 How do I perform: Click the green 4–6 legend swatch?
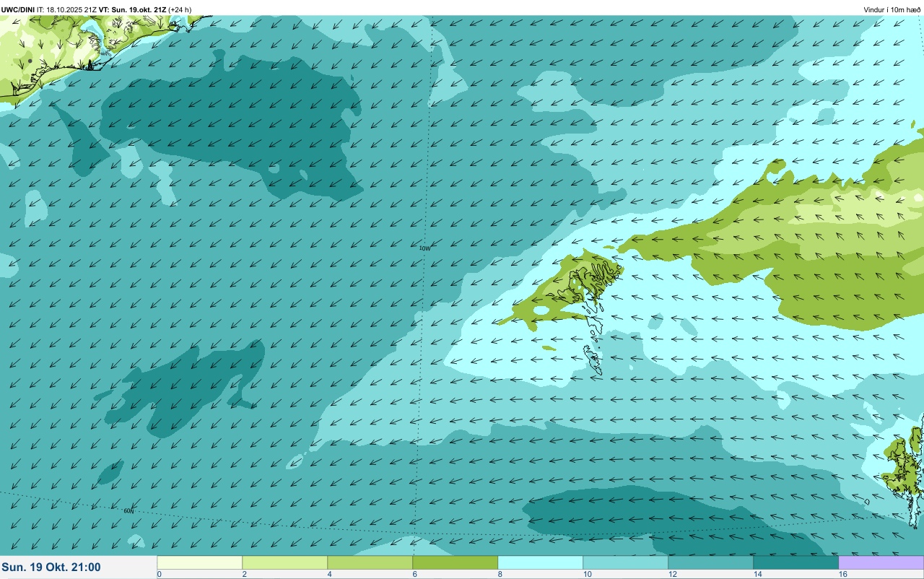click(370, 562)
